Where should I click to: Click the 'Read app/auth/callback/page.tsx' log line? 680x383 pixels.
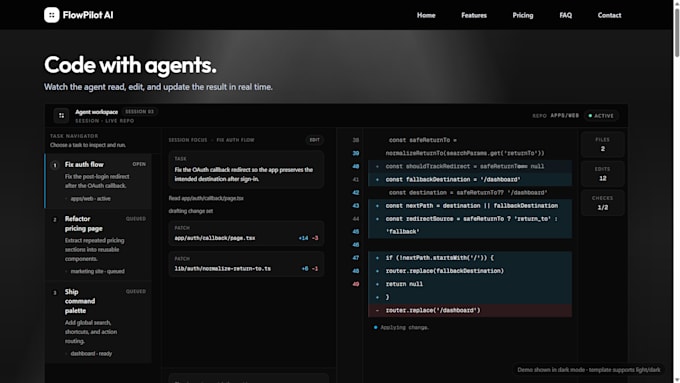point(206,198)
